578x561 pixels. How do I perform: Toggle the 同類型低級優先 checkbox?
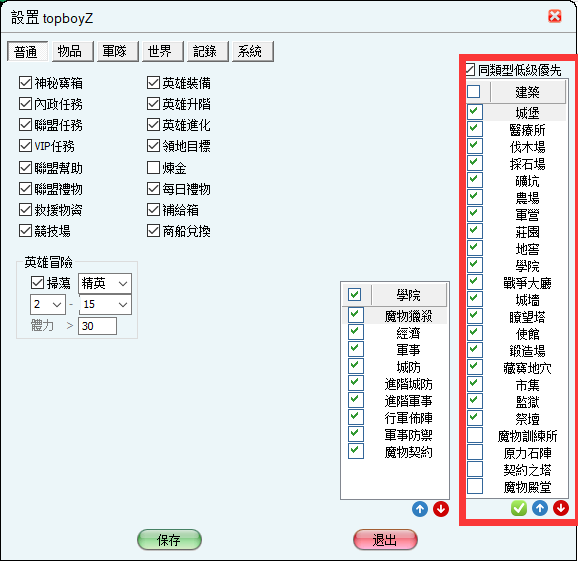470,70
